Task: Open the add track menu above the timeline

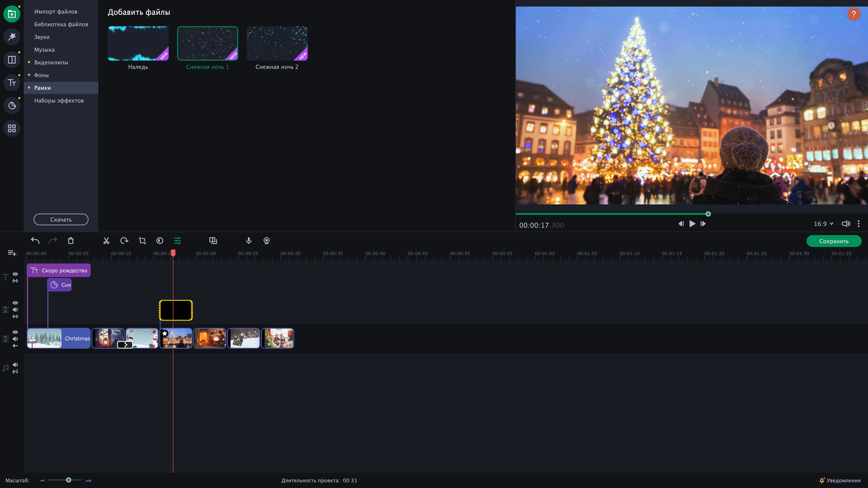Action: [x=12, y=253]
